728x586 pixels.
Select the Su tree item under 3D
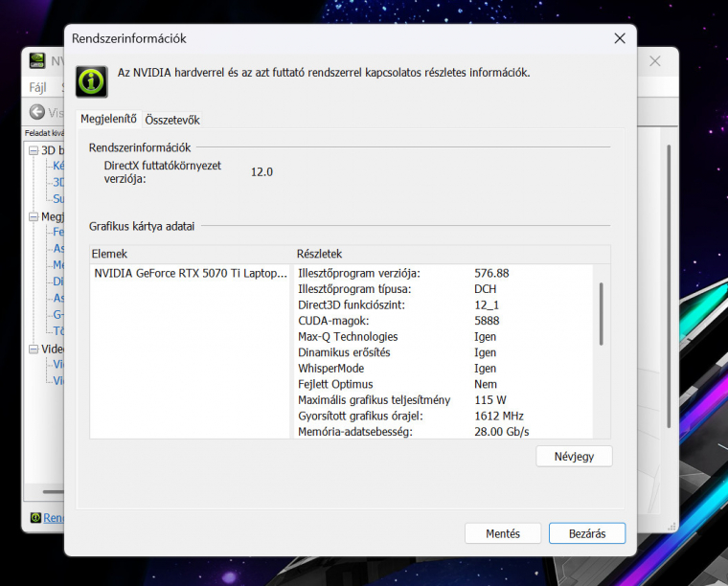tap(58, 198)
